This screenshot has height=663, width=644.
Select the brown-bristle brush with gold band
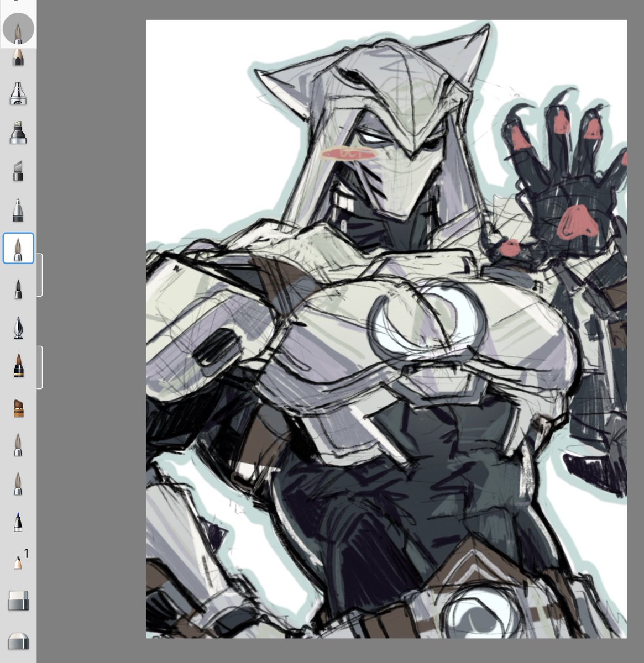18,366
